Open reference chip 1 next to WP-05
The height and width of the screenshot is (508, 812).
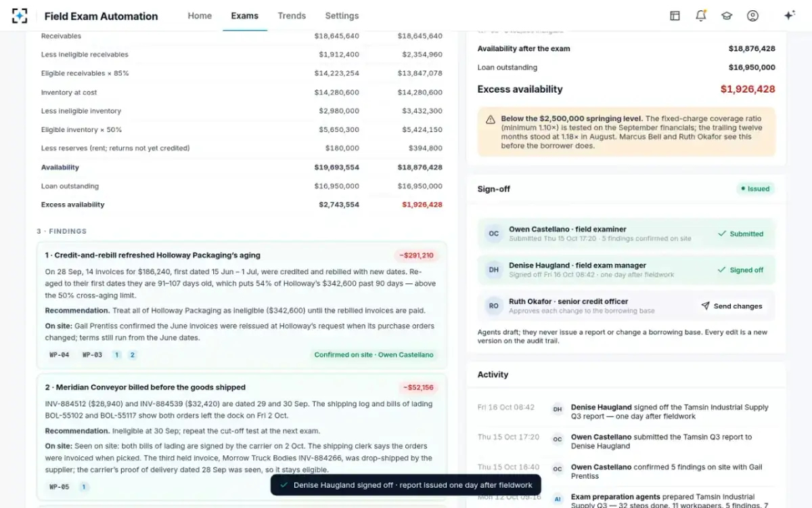click(84, 486)
